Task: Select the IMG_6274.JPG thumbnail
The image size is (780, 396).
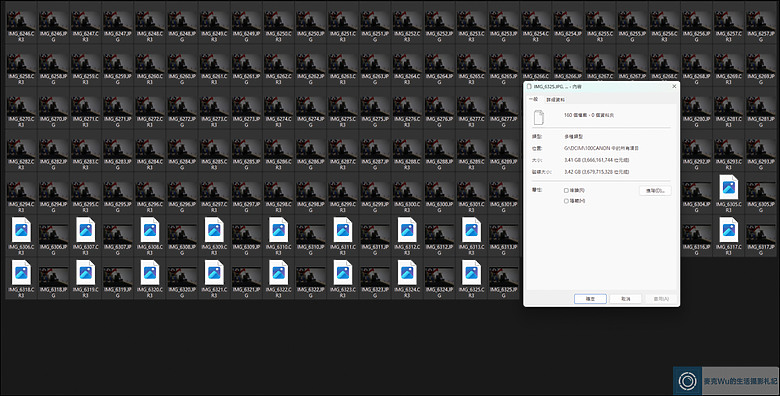Action: tap(310, 107)
